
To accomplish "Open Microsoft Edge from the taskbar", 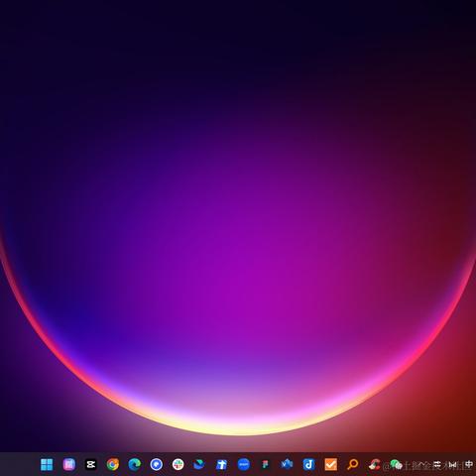I will pos(135,464).
